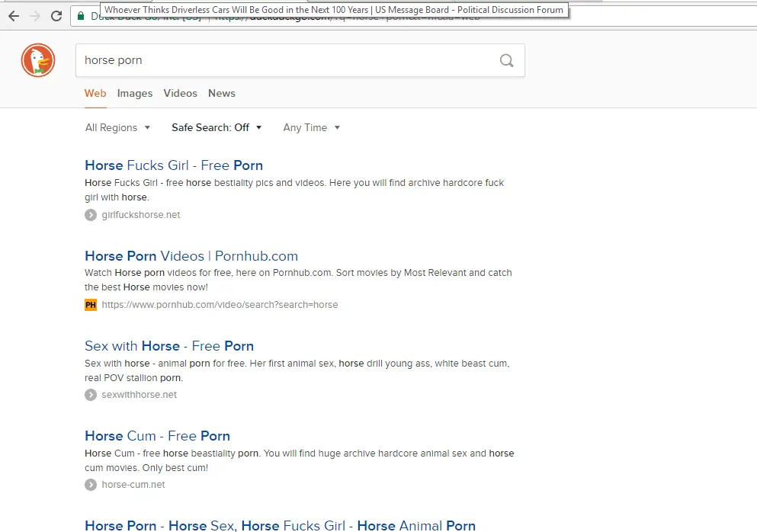Switch to the Videos tab
The width and height of the screenshot is (757, 532).
pyautogui.click(x=180, y=94)
